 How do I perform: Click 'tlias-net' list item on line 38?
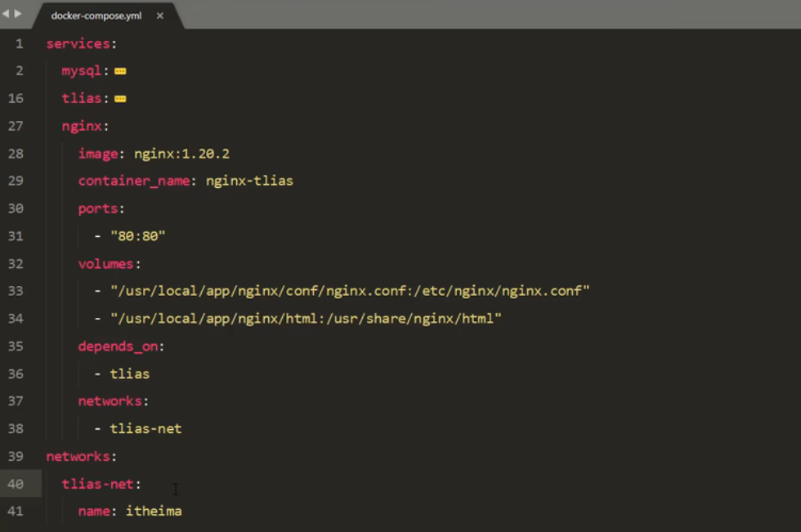coord(145,429)
